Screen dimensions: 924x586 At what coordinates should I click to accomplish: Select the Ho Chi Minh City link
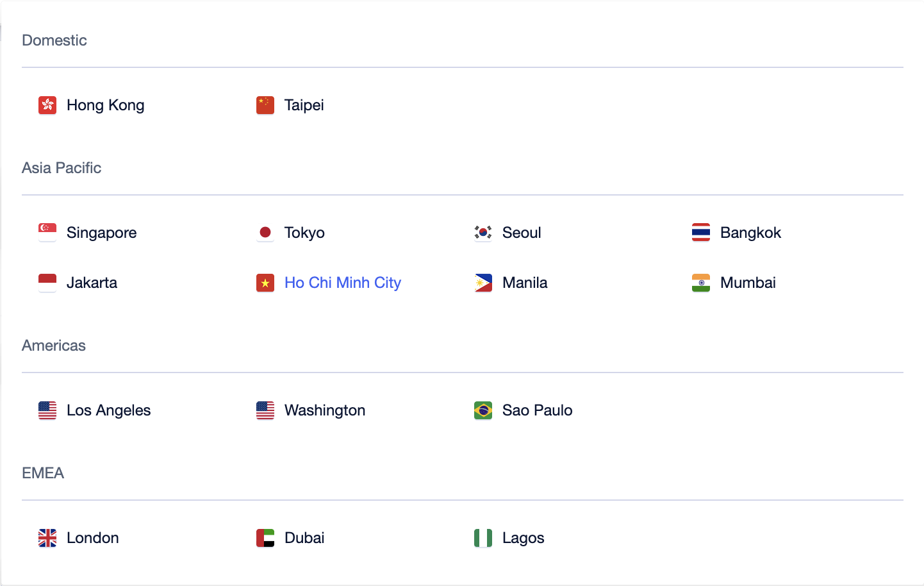tap(343, 283)
